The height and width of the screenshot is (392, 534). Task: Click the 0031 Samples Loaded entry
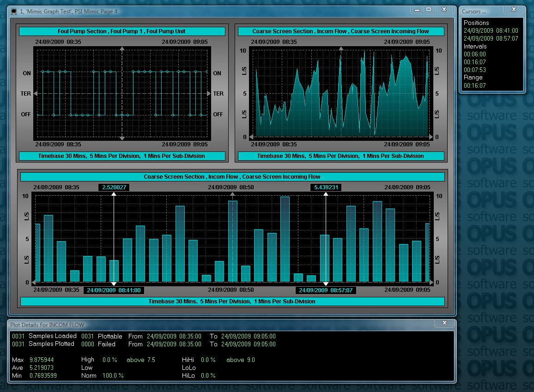(44, 336)
